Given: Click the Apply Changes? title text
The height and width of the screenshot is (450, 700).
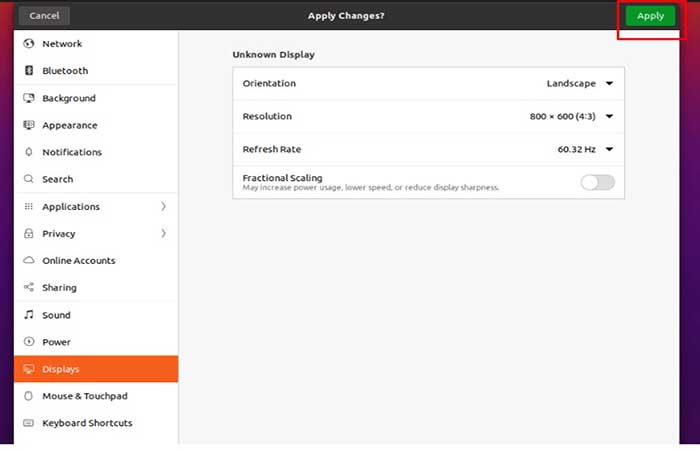Looking at the screenshot, I should [346, 16].
